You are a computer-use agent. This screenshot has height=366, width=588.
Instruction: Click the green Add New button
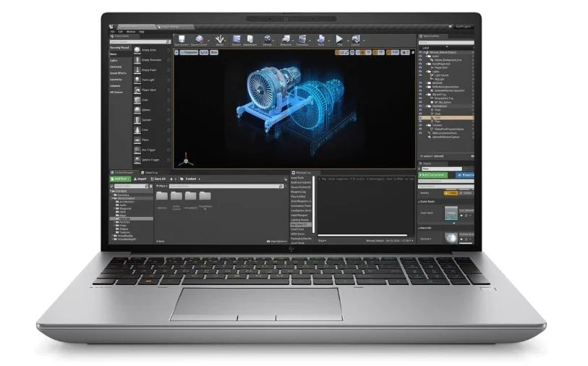(x=121, y=179)
